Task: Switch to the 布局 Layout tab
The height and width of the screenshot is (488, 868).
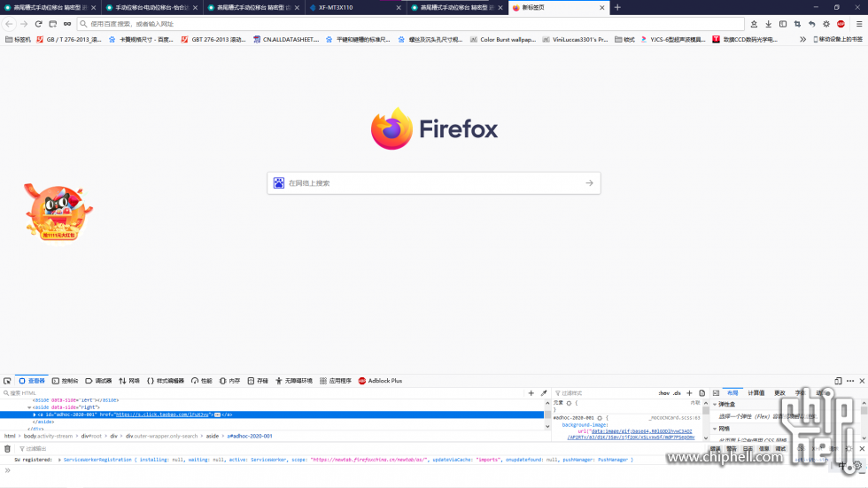Action: (x=732, y=393)
